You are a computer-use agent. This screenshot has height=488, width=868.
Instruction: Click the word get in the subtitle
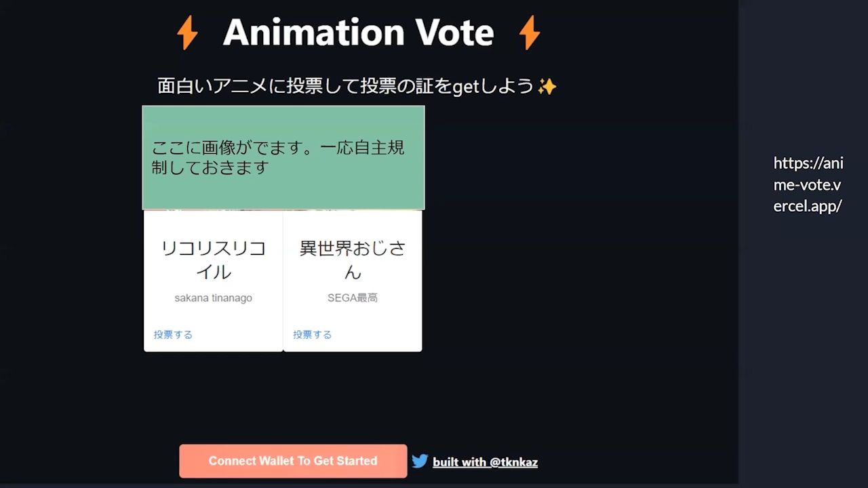[x=466, y=87]
